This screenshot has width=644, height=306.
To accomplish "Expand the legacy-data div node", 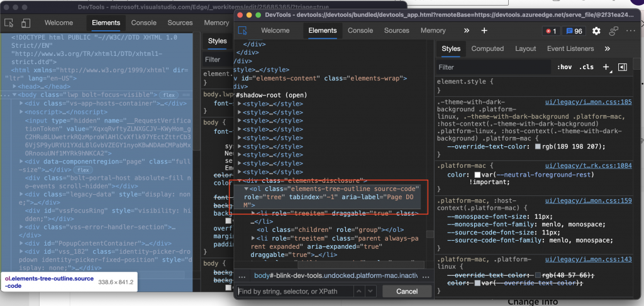I will coord(21,194).
